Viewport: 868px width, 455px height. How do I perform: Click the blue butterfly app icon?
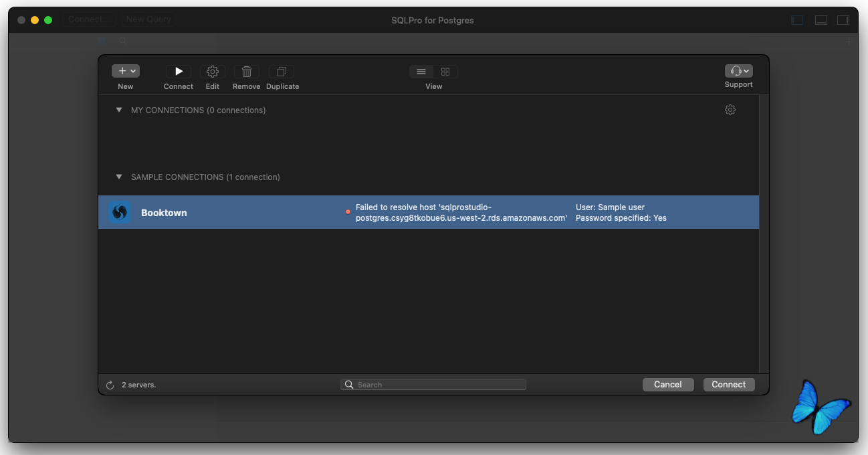(821, 406)
